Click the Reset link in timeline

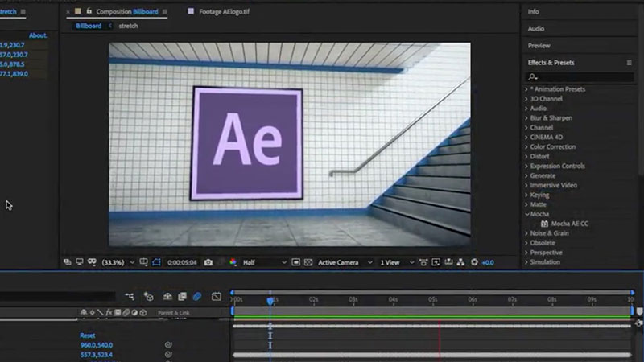(x=87, y=335)
